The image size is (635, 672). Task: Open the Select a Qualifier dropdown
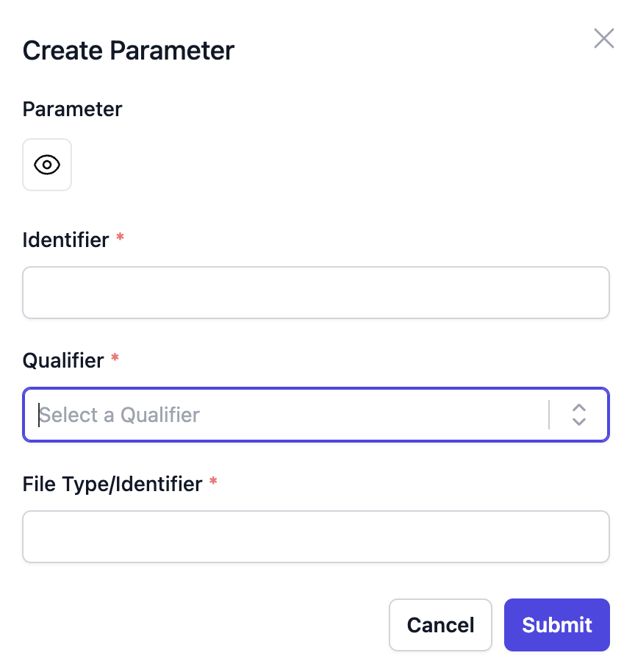tap(294, 414)
